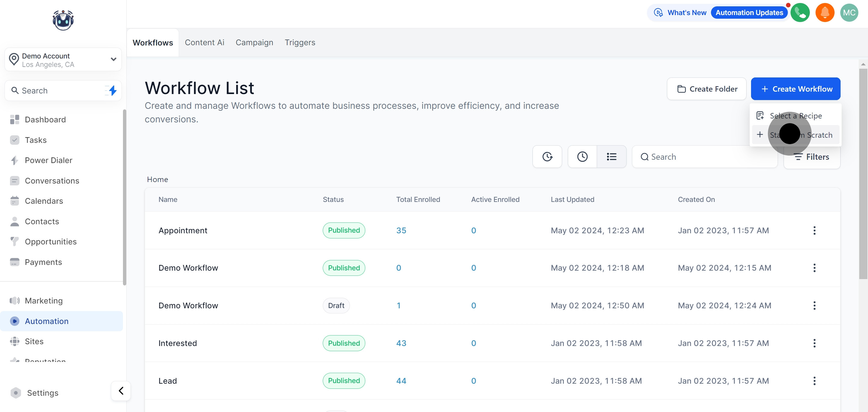Click the lightning bolt quick actions icon
This screenshot has height=412, width=868.
click(112, 91)
